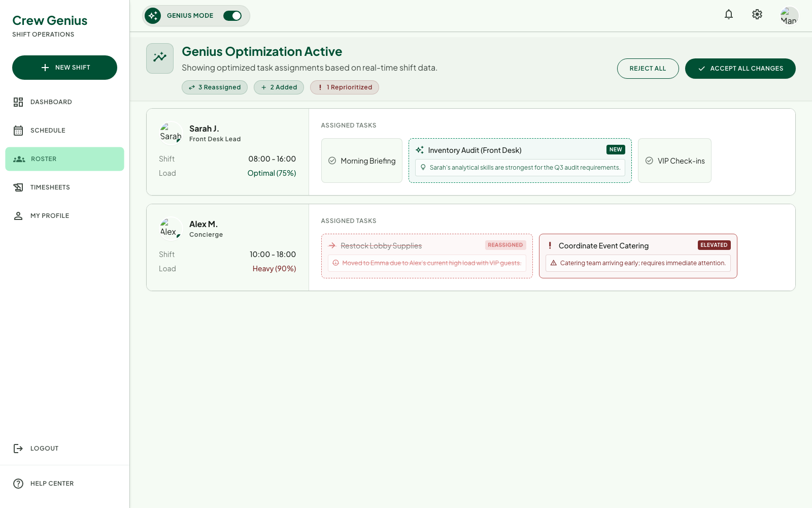
Task: Click the Genius Optimization chart icon
Action: click(160, 58)
